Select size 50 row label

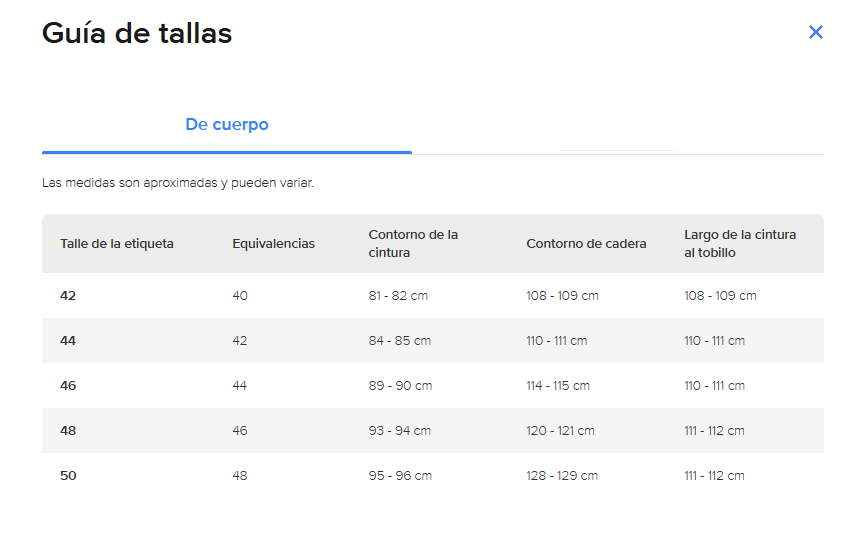[x=68, y=476]
